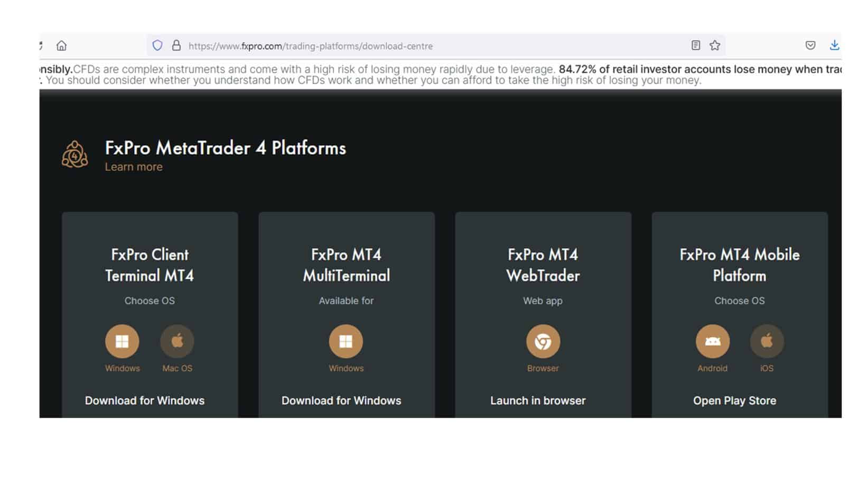Click the FxPro MT4 Mobile Platform title
Image resolution: width=868 pixels, height=488 pixels.
point(740,265)
